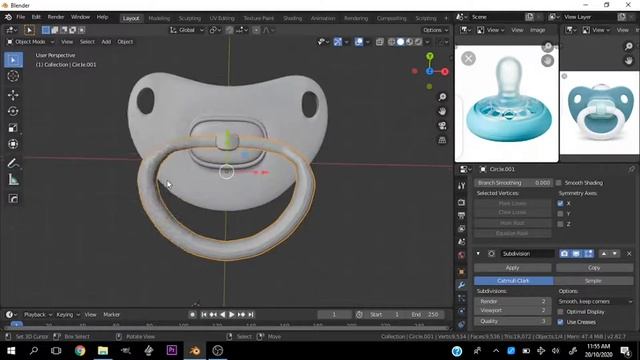The image size is (640, 360).
Task: Select the Annotate pencil tool
Action: pos(13,163)
